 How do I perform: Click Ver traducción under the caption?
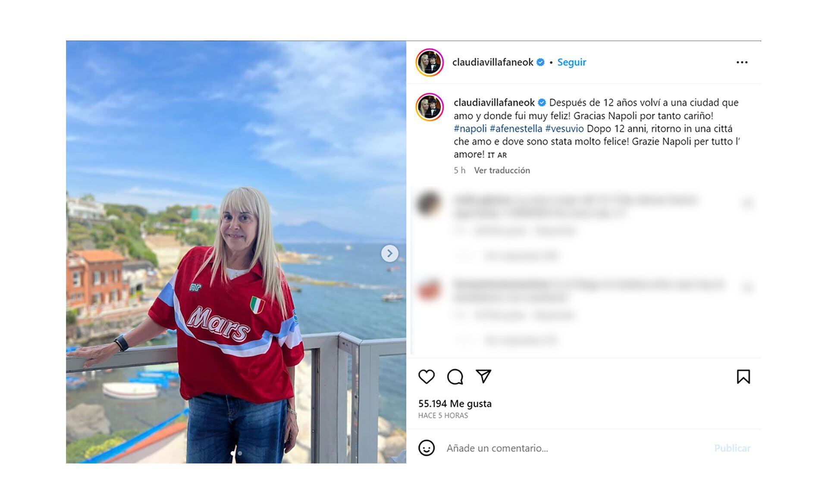coord(502,170)
